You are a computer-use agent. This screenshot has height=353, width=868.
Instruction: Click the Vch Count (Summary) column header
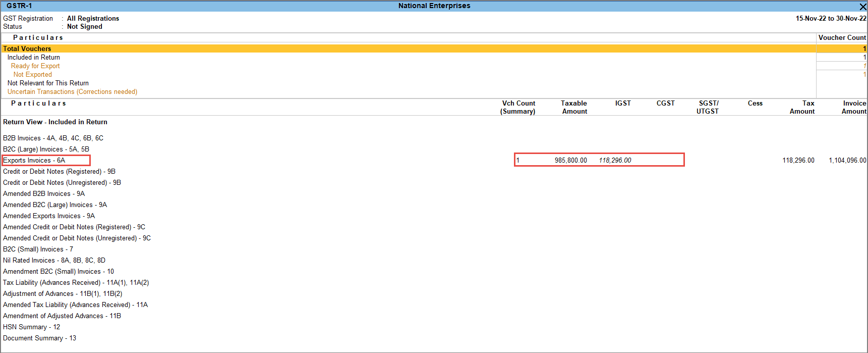tap(518, 107)
